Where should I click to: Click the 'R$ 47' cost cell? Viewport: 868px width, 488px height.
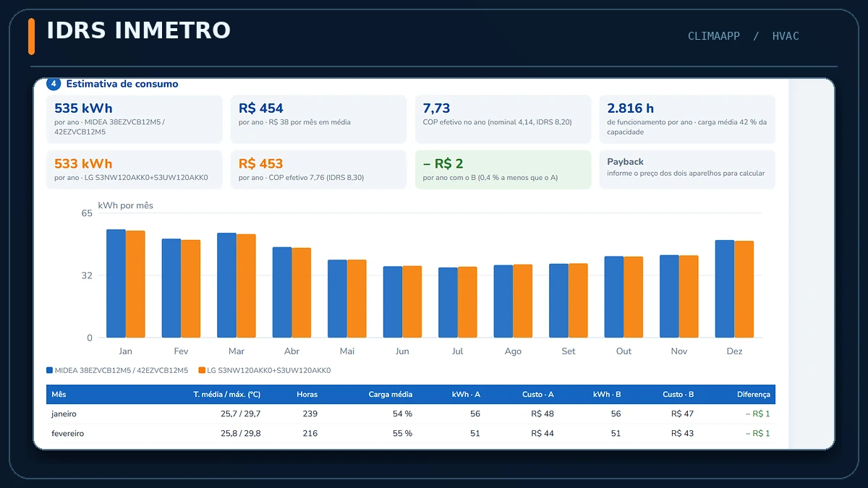pyautogui.click(x=683, y=414)
